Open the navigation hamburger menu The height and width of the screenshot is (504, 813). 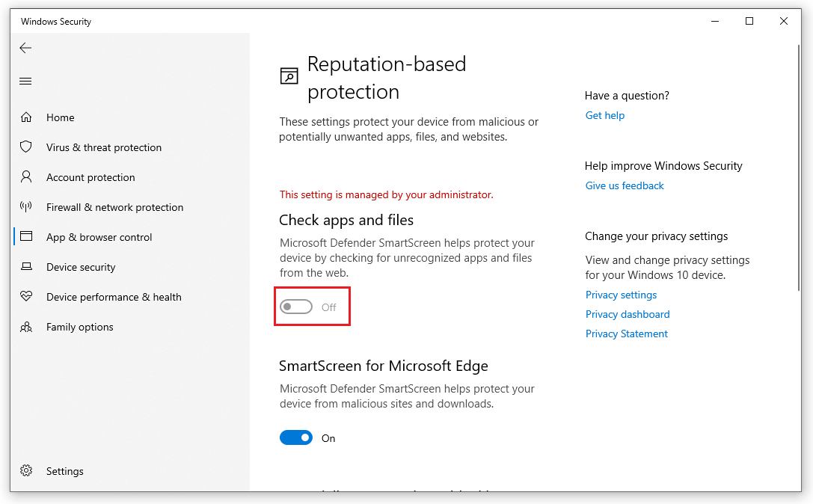(x=25, y=81)
